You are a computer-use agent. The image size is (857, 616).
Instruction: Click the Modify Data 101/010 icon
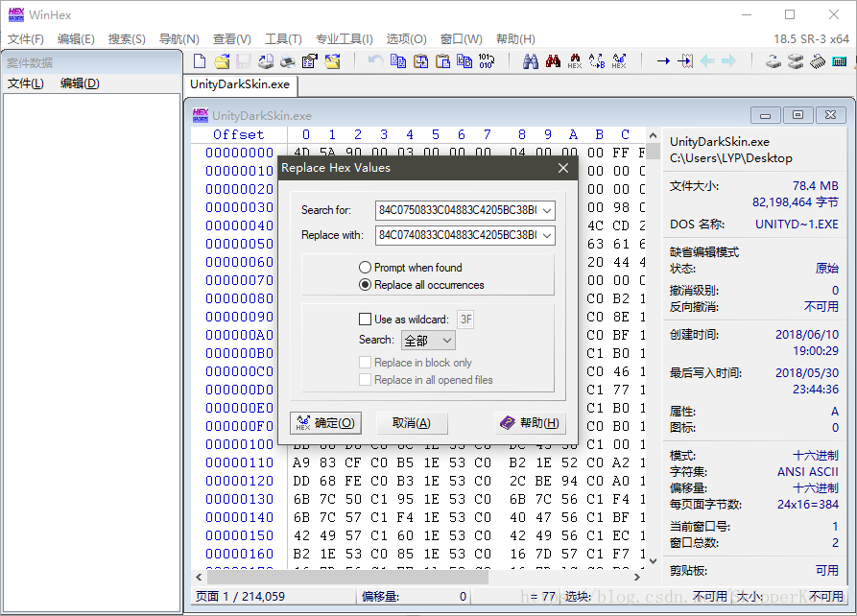click(x=487, y=60)
